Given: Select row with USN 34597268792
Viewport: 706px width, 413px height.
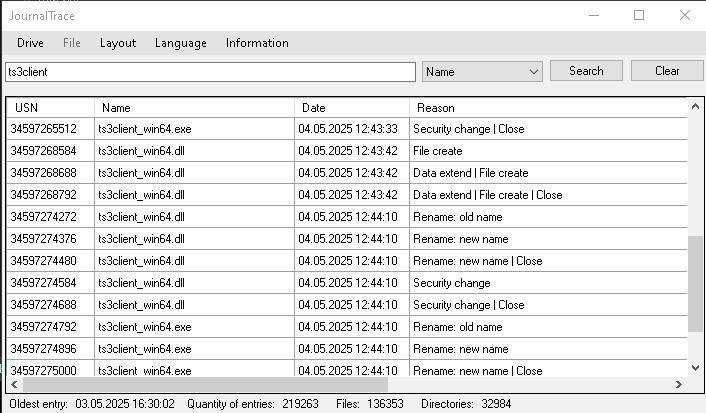Looking at the screenshot, I should point(347,195).
